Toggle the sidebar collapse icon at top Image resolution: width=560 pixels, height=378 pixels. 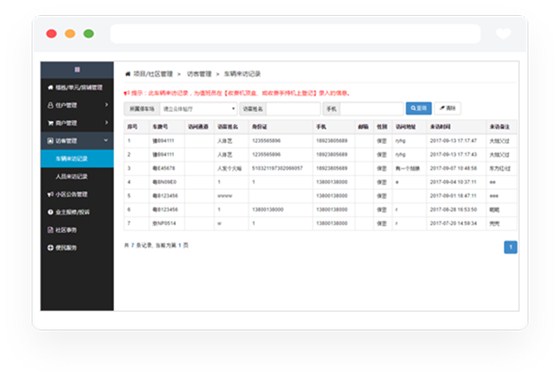point(77,69)
